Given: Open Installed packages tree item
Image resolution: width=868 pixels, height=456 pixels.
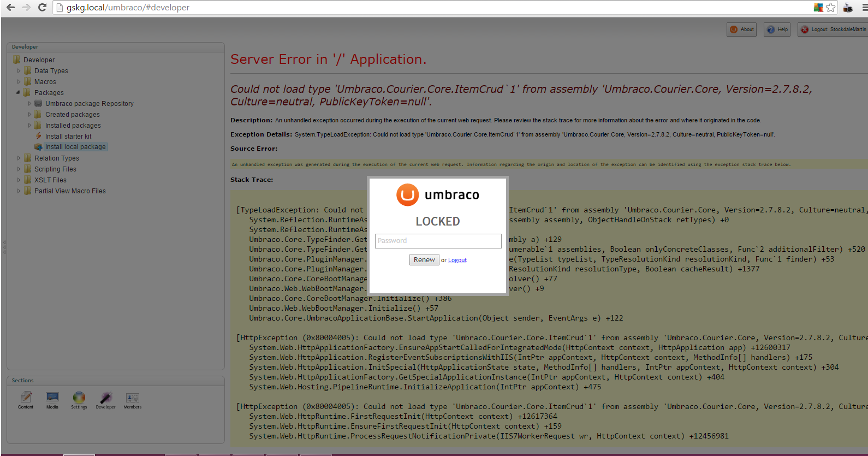Looking at the screenshot, I should (x=73, y=126).
